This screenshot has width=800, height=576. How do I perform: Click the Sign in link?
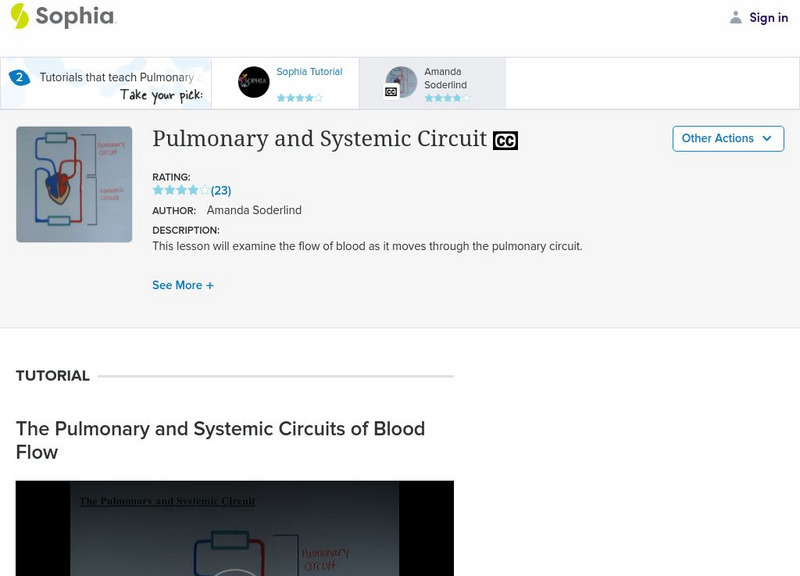pyautogui.click(x=768, y=18)
